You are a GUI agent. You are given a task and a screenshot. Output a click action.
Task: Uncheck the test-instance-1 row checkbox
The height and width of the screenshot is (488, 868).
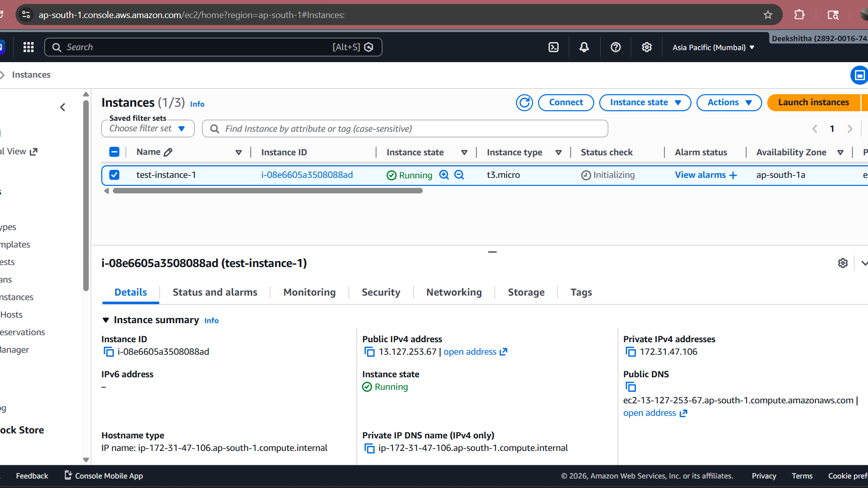(x=114, y=175)
